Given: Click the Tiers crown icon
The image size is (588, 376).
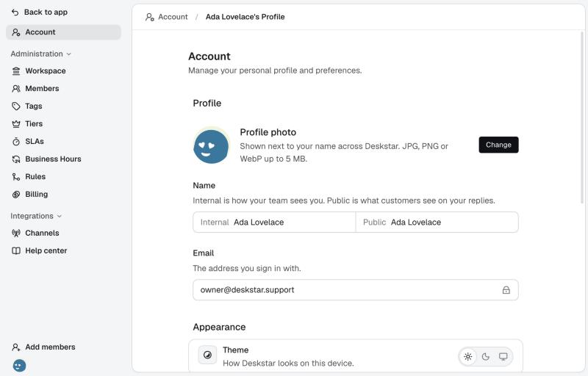Looking at the screenshot, I should 15,123.
